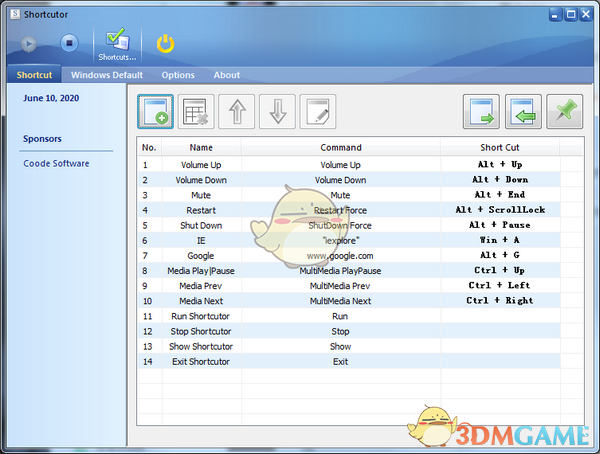The image size is (600, 454).
Task: Click the import shortcuts icon with left arrow
Action: pyautogui.click(x=523, y=111)
